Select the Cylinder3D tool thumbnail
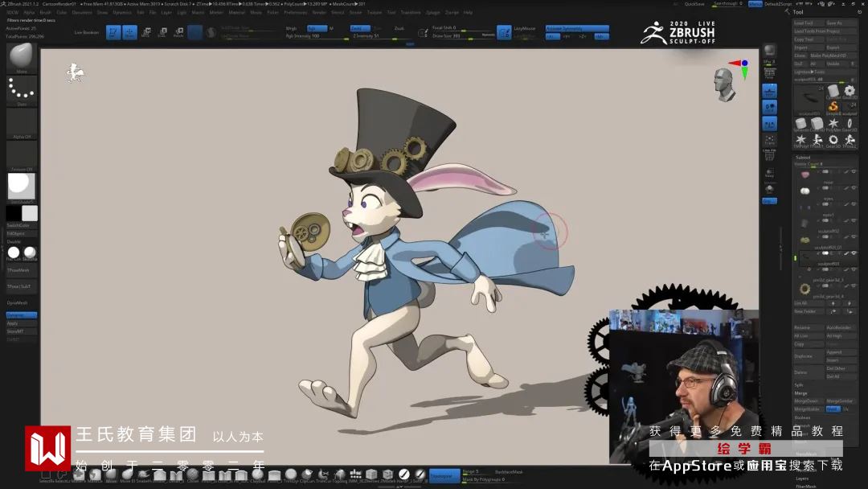This screenshot has width=868, height=489. click(x=833, y=91)
